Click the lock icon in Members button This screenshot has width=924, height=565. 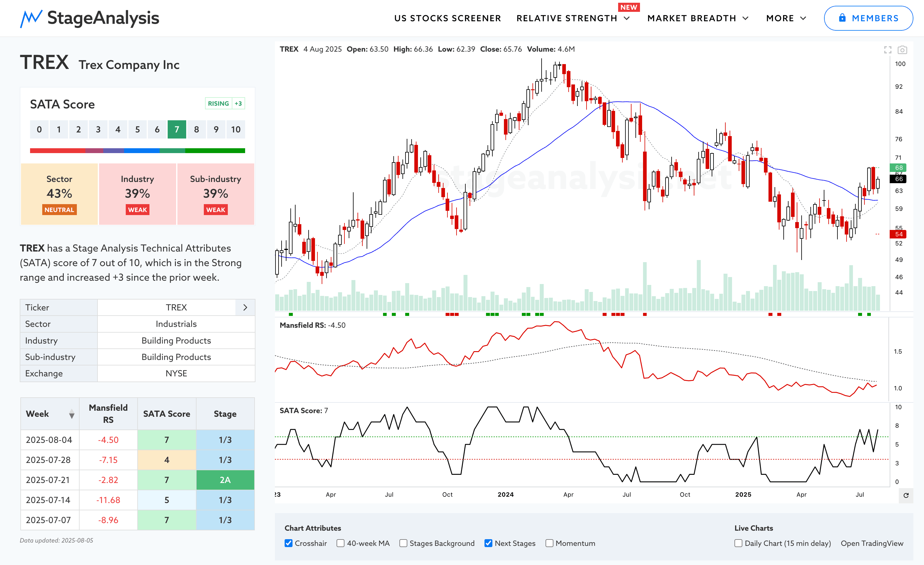(x=842, y=18)
